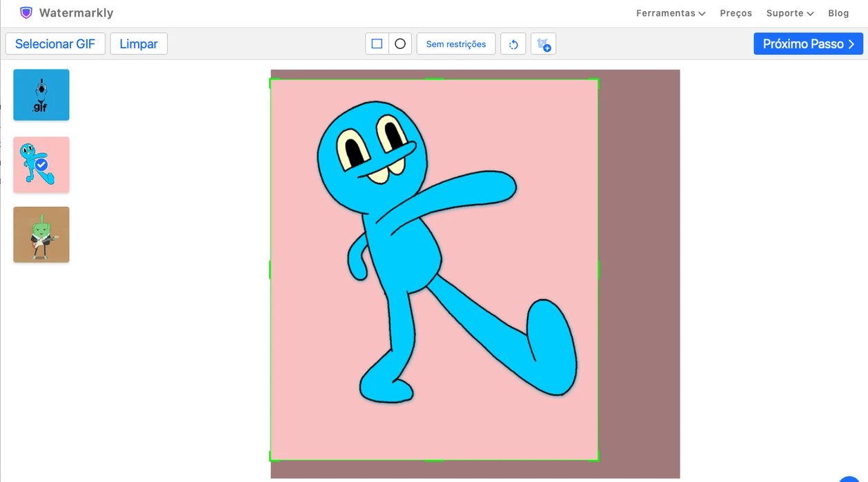Expand the Suporte menu
This screenshot has width=868, height=482.
click(x=790, y=13)
